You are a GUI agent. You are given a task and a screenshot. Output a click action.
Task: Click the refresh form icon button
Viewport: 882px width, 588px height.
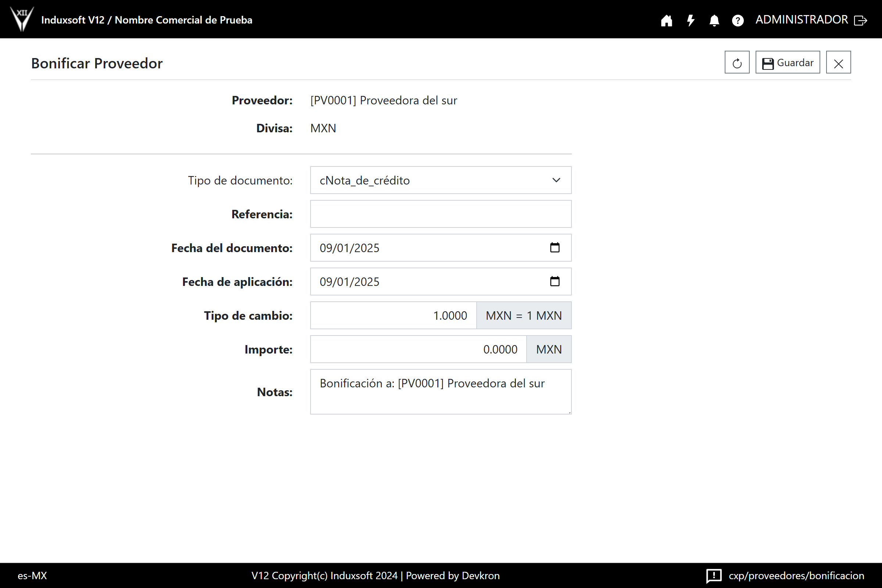[x=736, y=62]
